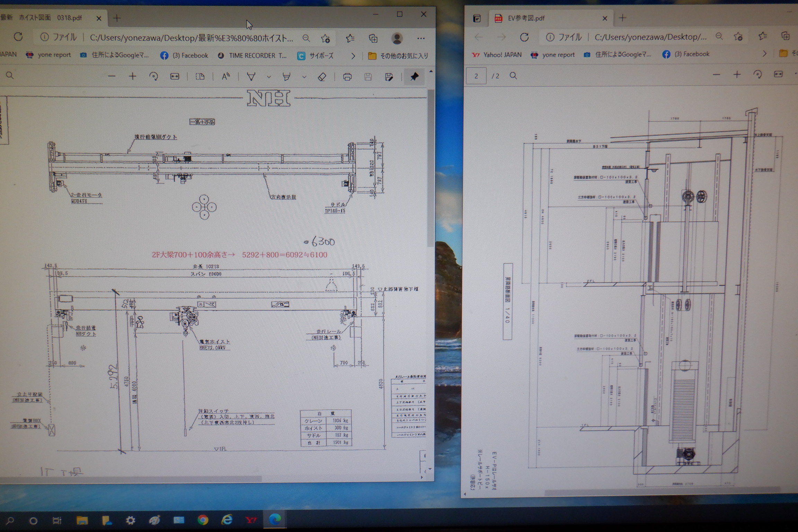798x532 pixels.
Task: Go back in right Edge window
Action: (479, 37)
